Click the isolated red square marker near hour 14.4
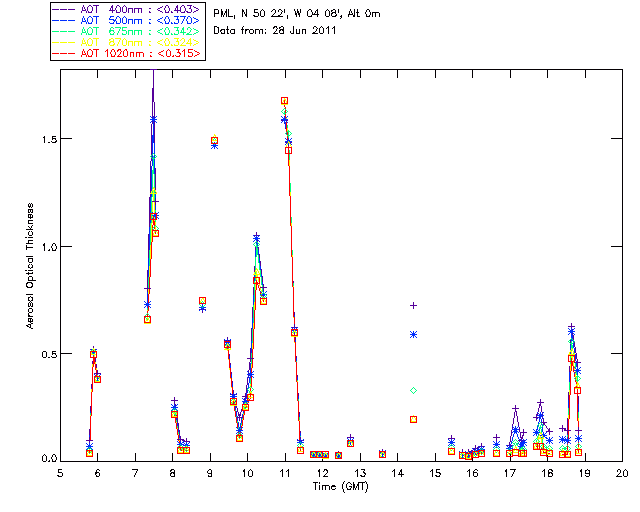 [x=413, y=419]
